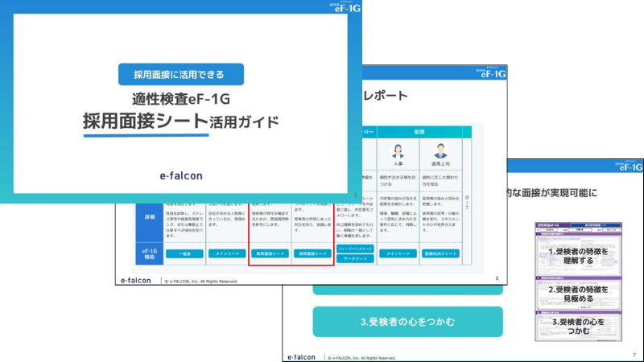Select the 配属先向けシート button

[440, 254]
